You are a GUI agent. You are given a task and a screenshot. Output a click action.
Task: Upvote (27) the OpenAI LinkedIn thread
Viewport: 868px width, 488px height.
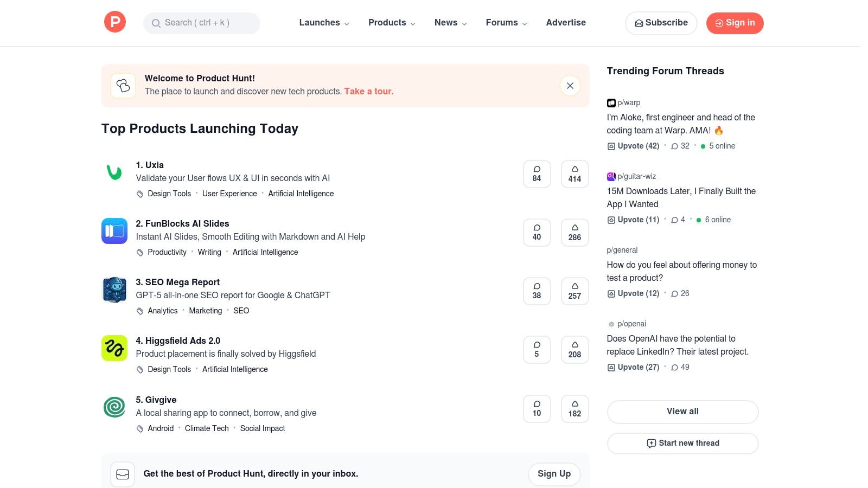click(633, 367)
